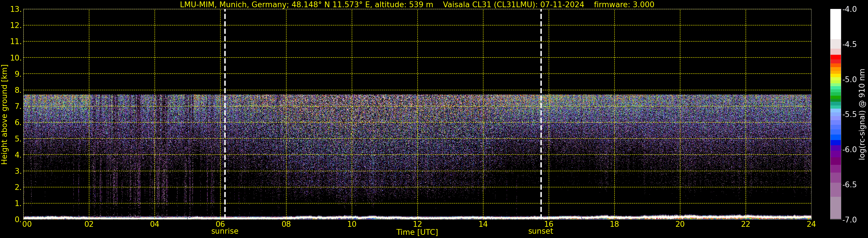This screenshot has width=868, height=238.
Task: Click the height axis tick label "7."
Action: click(x=18, y=106)
